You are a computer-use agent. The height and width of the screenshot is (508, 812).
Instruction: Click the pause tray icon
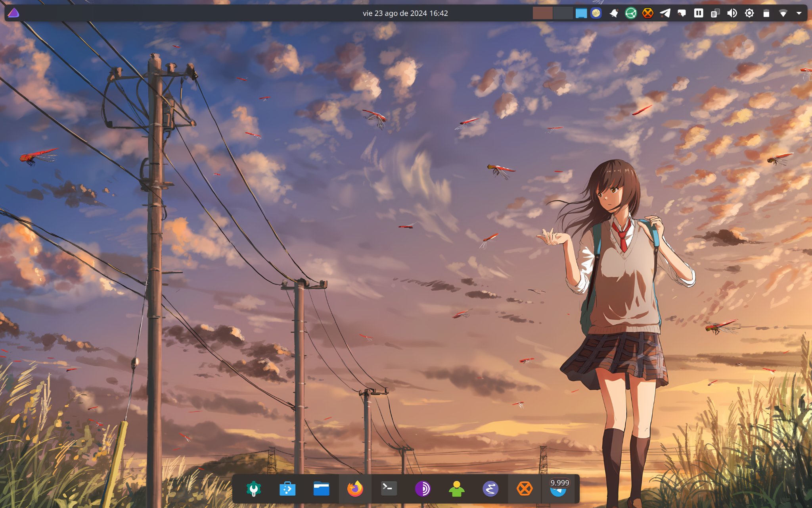(699, 13)
